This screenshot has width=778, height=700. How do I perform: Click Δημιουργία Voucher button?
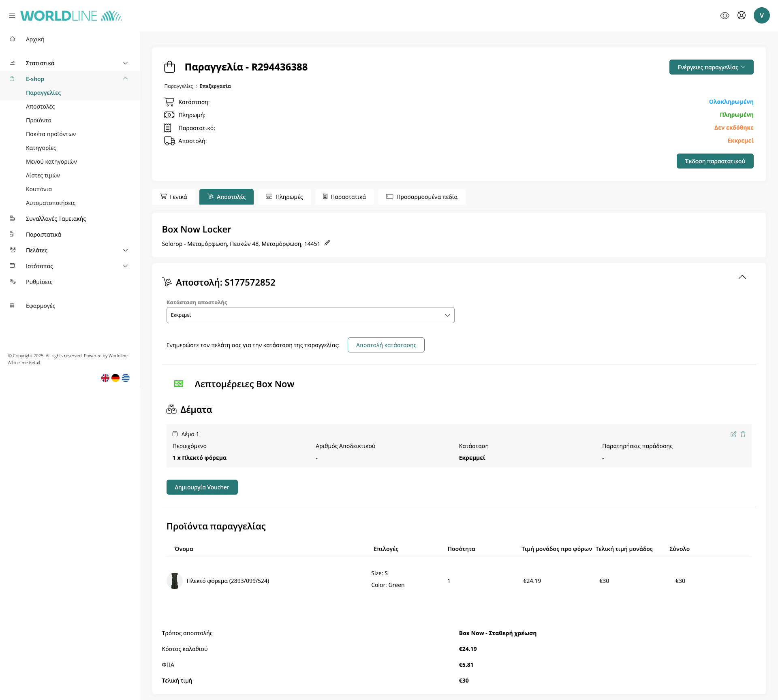click(x=202, y=487)
